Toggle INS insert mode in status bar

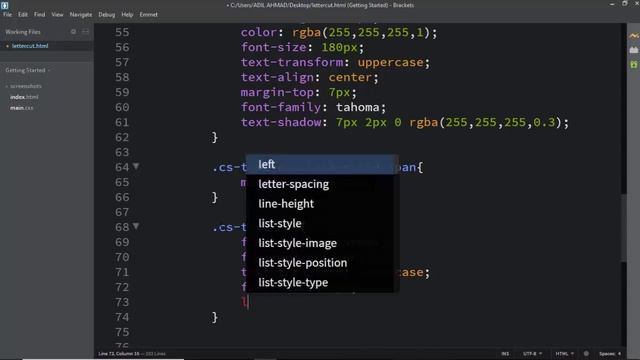coord(505,353)
